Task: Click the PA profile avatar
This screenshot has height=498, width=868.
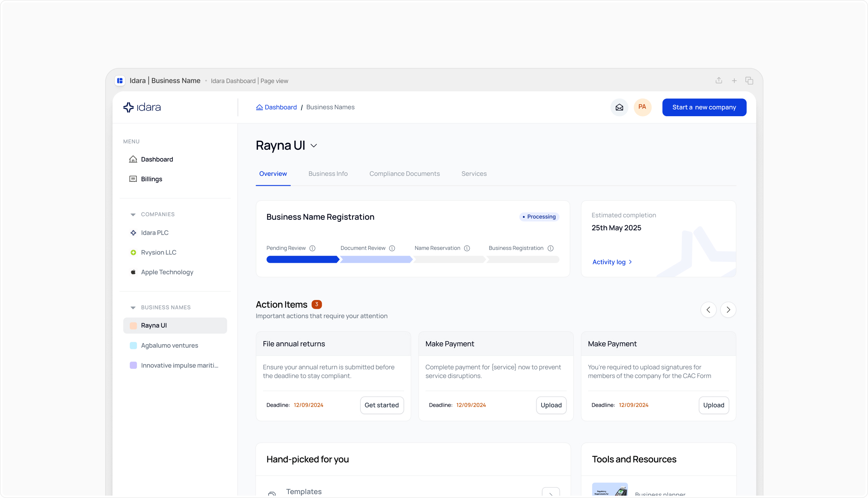Action: point(642,107)
